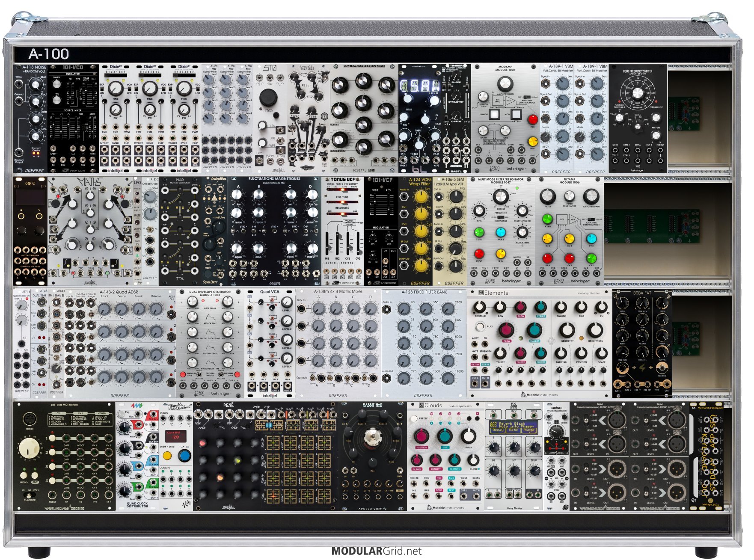The image size is (754, 560).
Task: Click the Intellijel logo on the Quad VCA
Action: (270, 395)
